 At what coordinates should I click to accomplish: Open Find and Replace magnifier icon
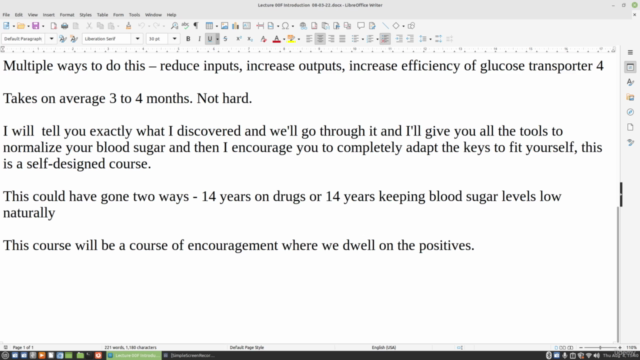(174, 26)
